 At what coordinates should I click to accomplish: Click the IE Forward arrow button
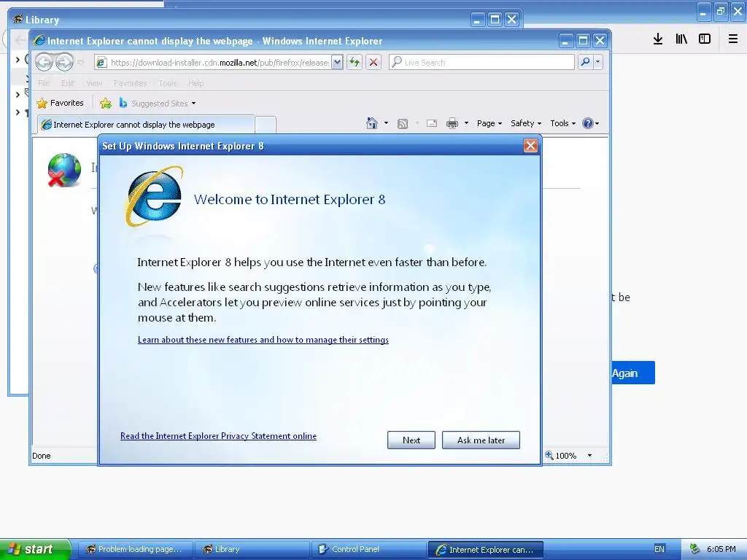click(64, 62)
